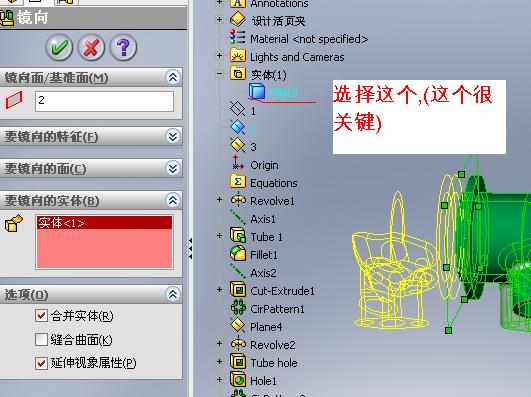Open help with the question mark button
Screen dimensions: 531x397
123,47
